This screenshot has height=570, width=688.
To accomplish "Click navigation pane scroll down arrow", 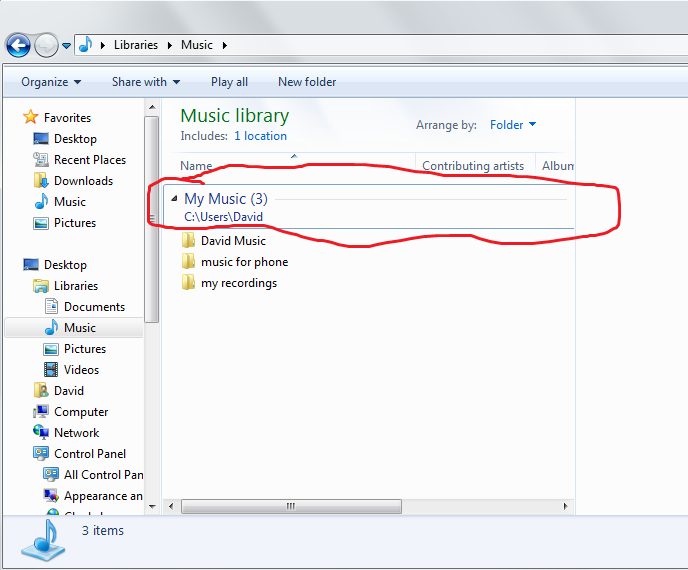I will click(152, 506).
